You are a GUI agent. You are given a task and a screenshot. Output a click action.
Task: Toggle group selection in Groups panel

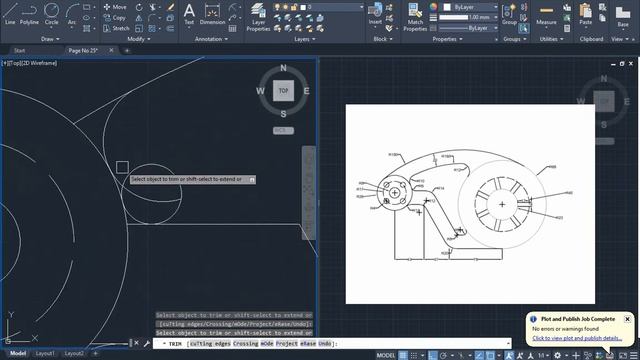click(x=524, y=28)
